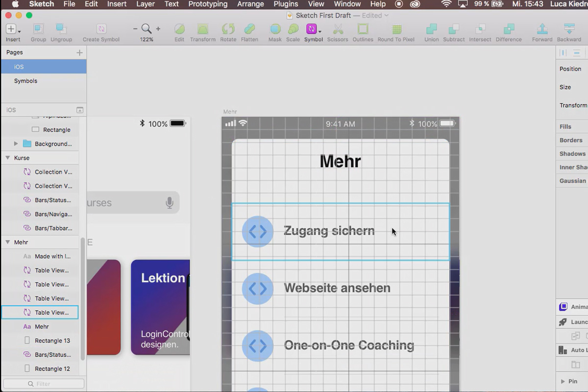Viewport: 588px width, 392px height.
Task: Apply the Subtract boolean operation
Action: point(454,29)
